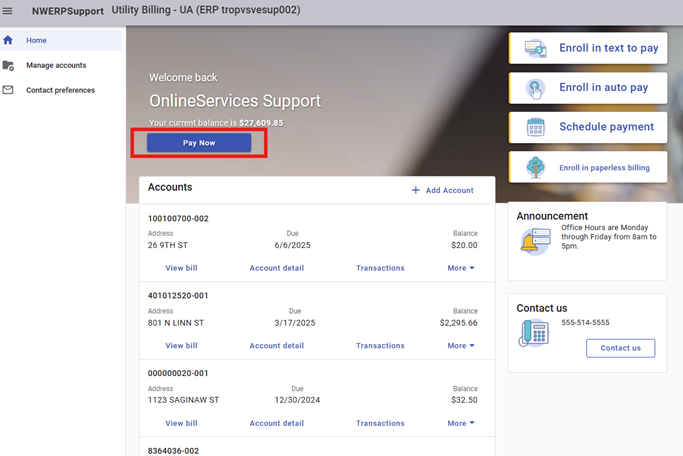Click the Manage accounts folder icon

click(x=8, y=65)
